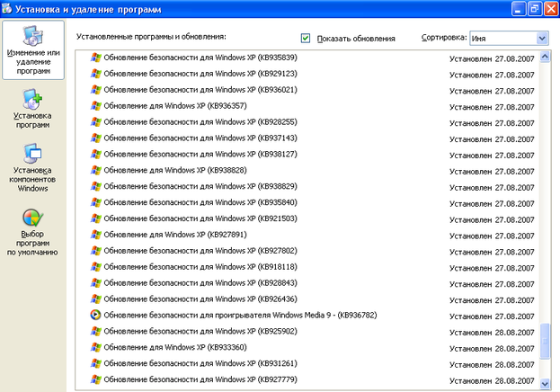This screenshot has width=560, height=392.
Task: Click Windows flag icon of KB928843 update
Action: (95, 282)
